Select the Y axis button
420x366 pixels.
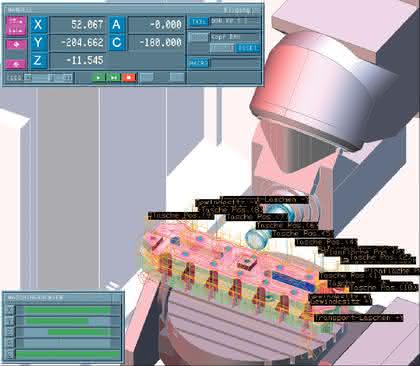pyautogui.click(x=39, y=43)
